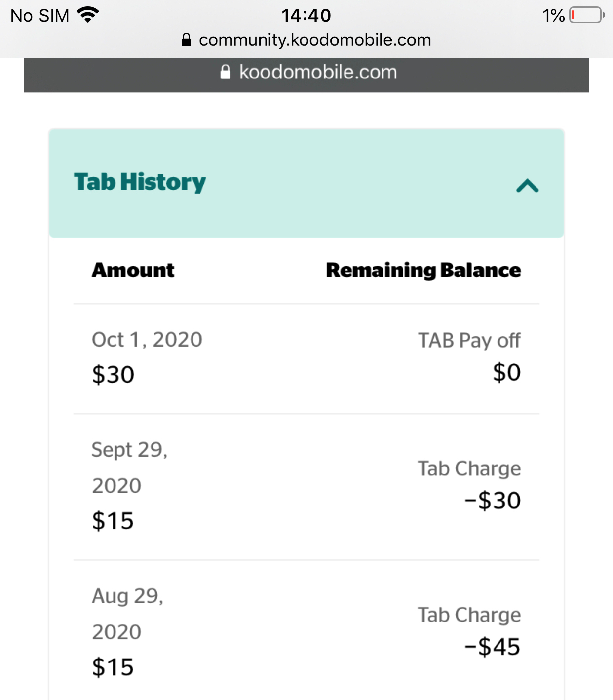
Task: Tap the -$45 remaining balance
Action: coord(493,647)
